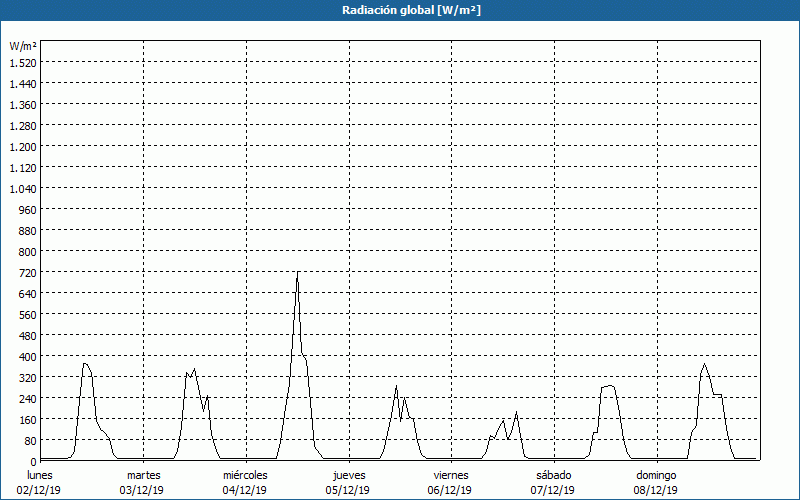The height and width of the screenshot is (500, 800).
Task: Click the 04/12/19 date label
Action: 244,490
